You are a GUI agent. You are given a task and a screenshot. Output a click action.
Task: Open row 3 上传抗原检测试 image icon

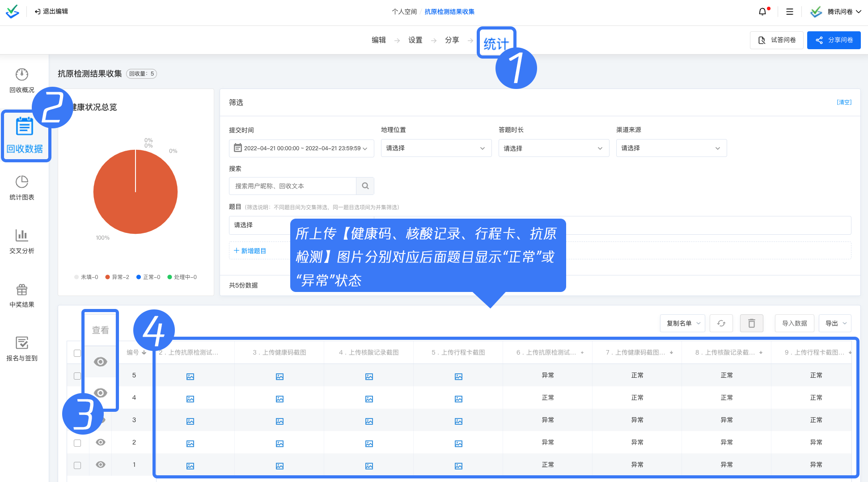[190, 421]
